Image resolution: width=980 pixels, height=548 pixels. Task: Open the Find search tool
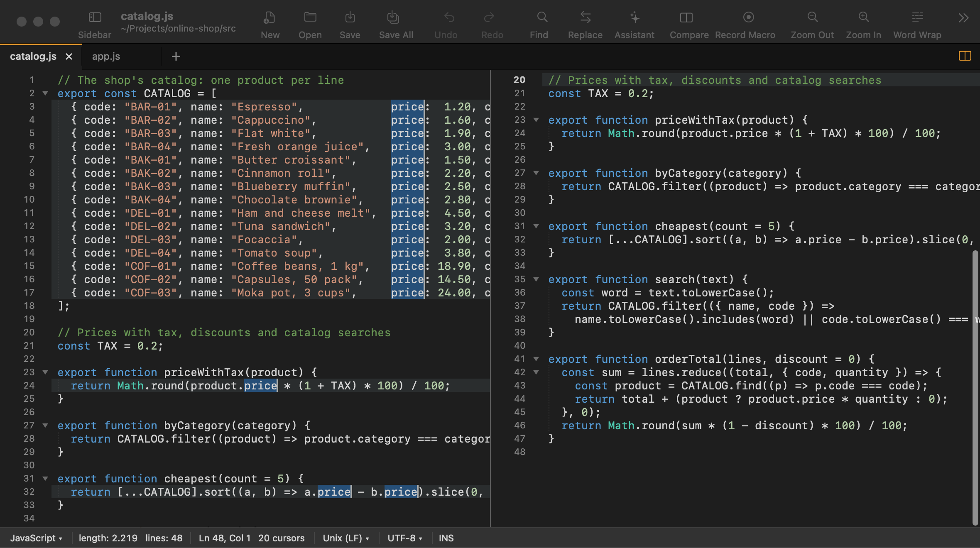(x=542, y=17)
